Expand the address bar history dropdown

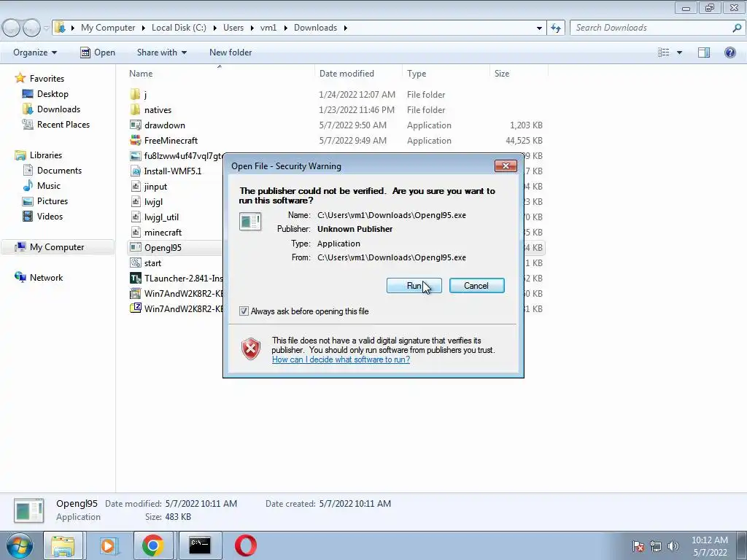tap(539, 28)
